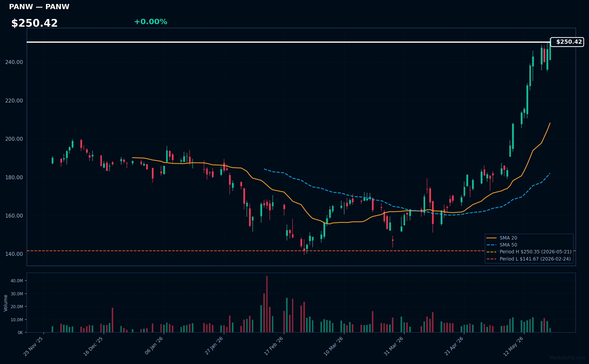Click the 16 Dec '25 date label
The image size is (589, 364).
click(x=93, y=346)
